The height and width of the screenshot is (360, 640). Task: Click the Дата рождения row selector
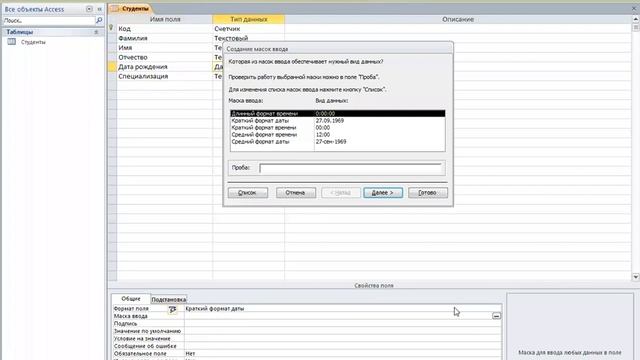112,67
